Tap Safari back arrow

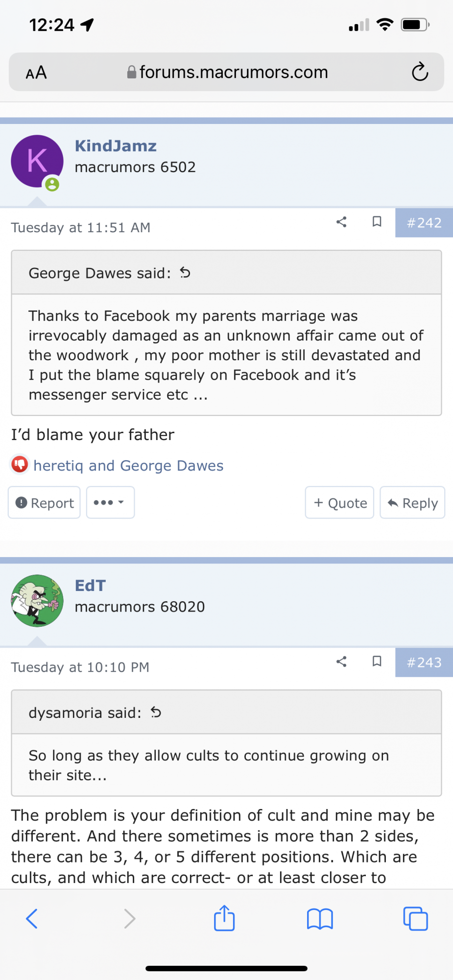coord(32,918)
